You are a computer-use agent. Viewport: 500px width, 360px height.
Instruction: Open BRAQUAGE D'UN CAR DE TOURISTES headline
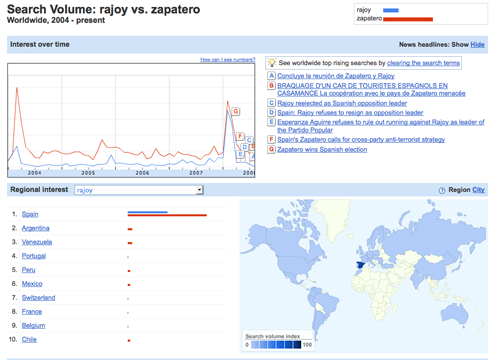pyautogui.click(x=371, y=89)
